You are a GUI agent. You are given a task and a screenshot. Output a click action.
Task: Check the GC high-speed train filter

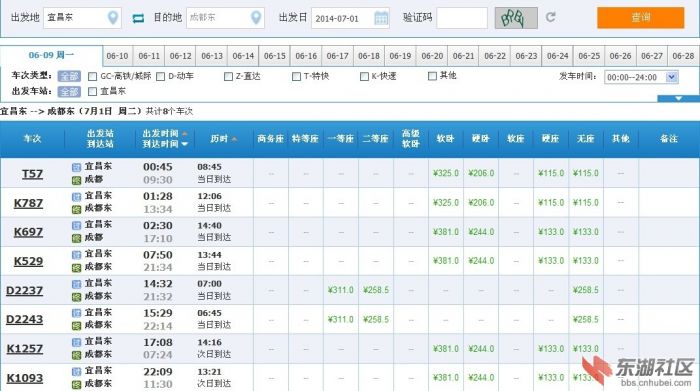point(92,77)
